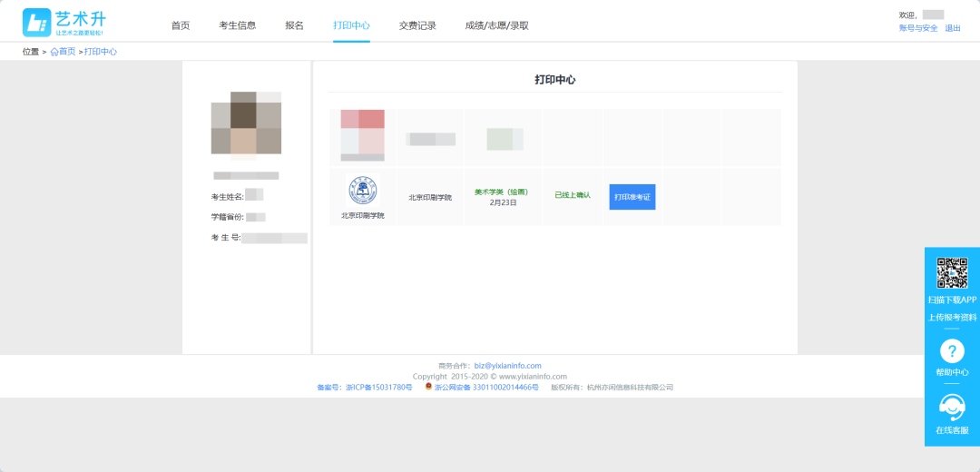Screen dimensions: 980x472
Task: Open 报名 navigation tab
Action: pyautogui.click(x=294, y=25)
